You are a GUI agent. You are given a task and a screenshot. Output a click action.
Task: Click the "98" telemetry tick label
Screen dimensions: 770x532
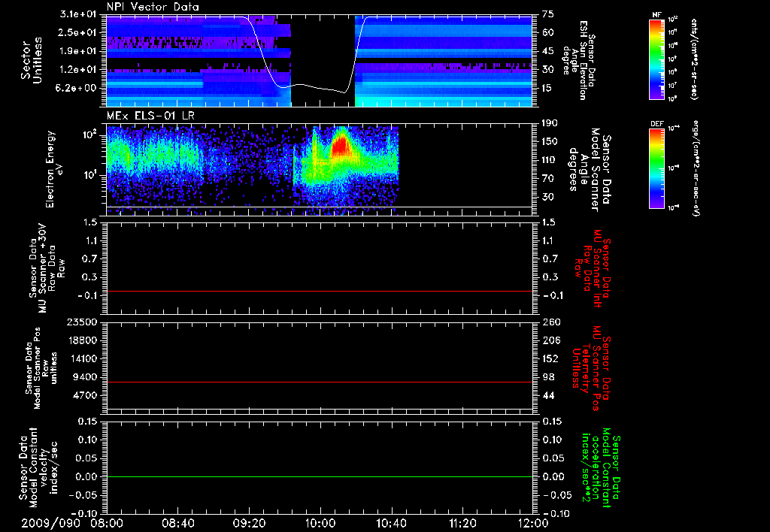pyautogui.click(x=548, y=377)
